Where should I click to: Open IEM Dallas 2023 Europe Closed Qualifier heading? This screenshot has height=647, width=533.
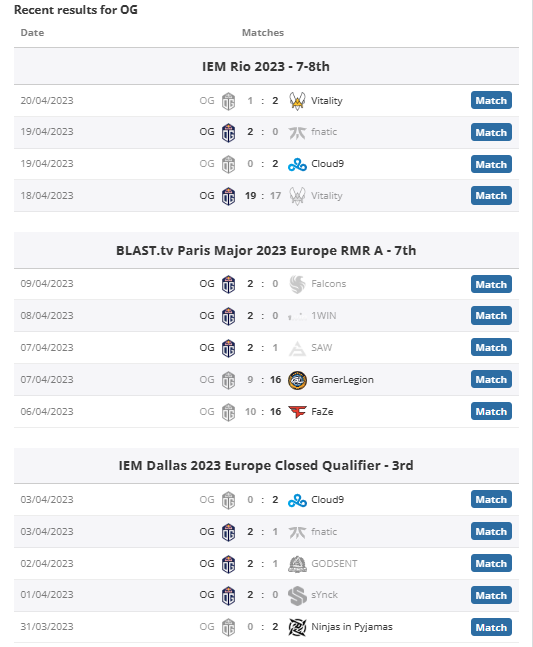pos(266,465)
